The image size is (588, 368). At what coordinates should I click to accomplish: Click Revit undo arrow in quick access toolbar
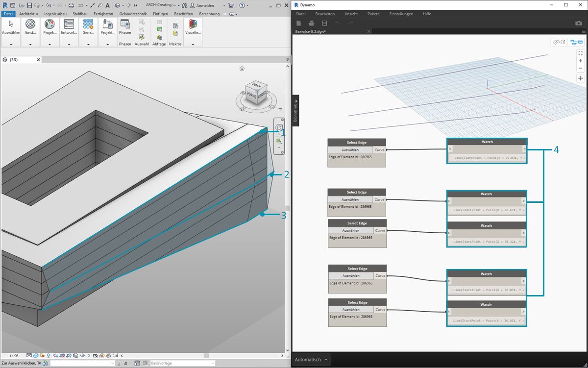point(48,5)
